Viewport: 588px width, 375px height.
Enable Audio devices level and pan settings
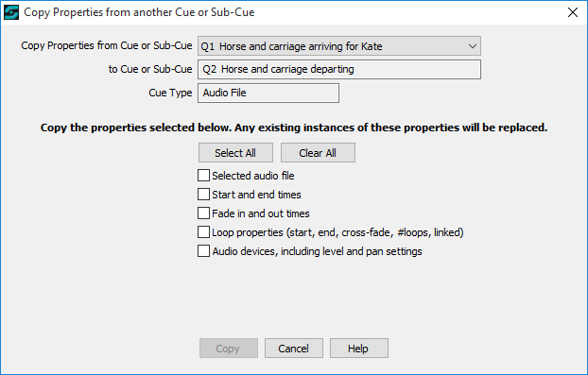pos(203,250)
